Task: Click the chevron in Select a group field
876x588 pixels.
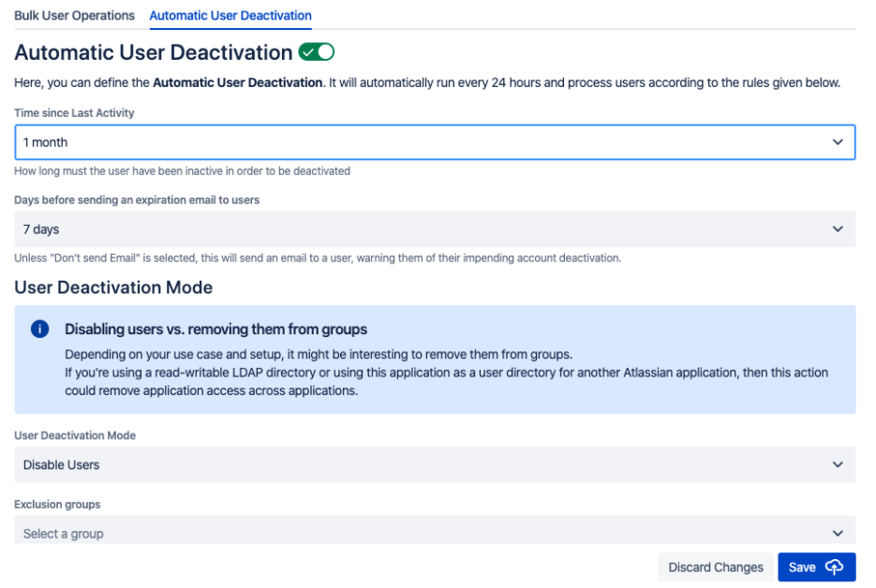Action: point(838,534)
